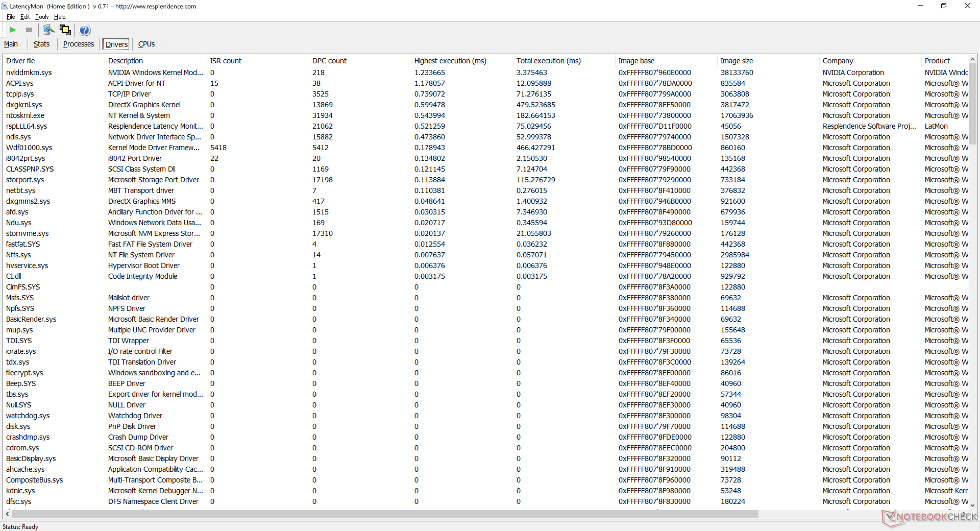Select the dxgkrnl.sys driver row
The width and height of the screenshot is (980, 531).
24,105
